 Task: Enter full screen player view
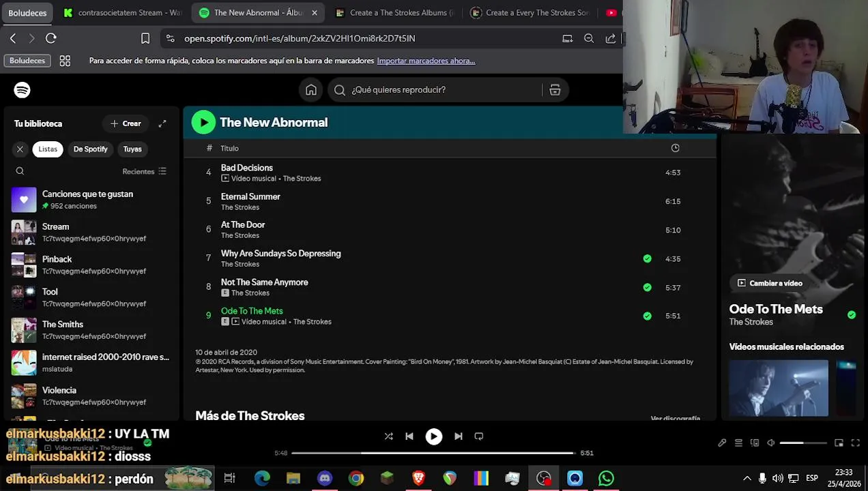pyautogui.click(x=856, y=443)
